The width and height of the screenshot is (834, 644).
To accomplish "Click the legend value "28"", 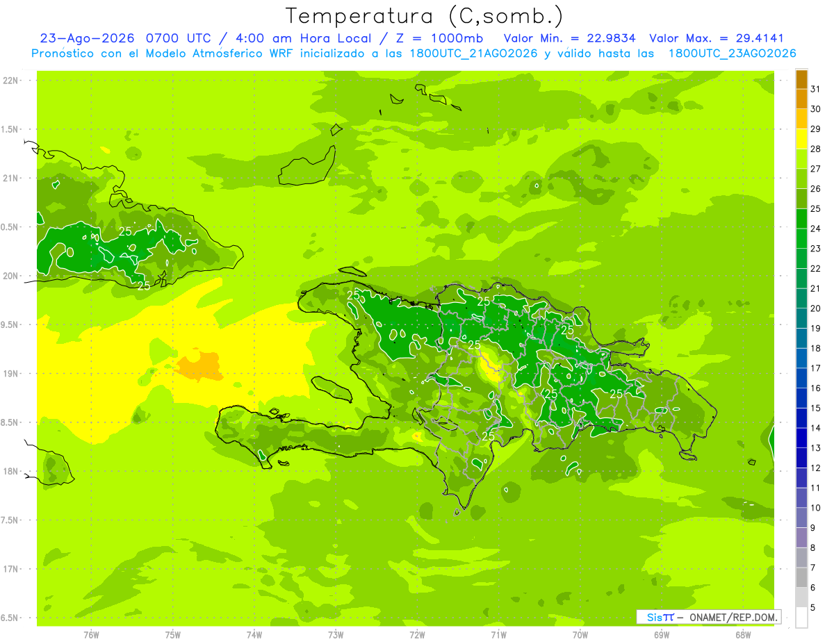I will coord(816,149).
